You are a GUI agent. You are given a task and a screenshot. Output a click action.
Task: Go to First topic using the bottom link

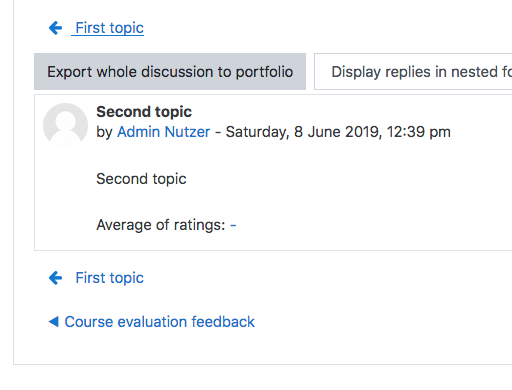109,278
